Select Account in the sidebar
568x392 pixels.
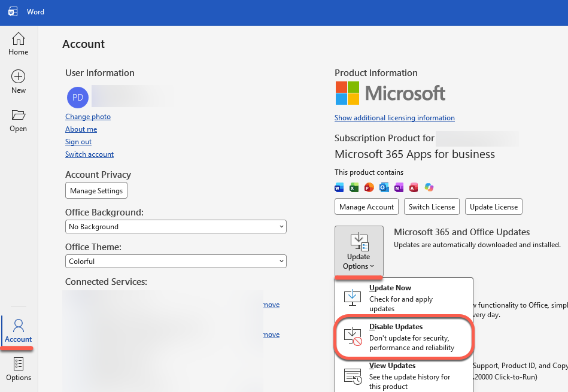[x=18, y=331]
